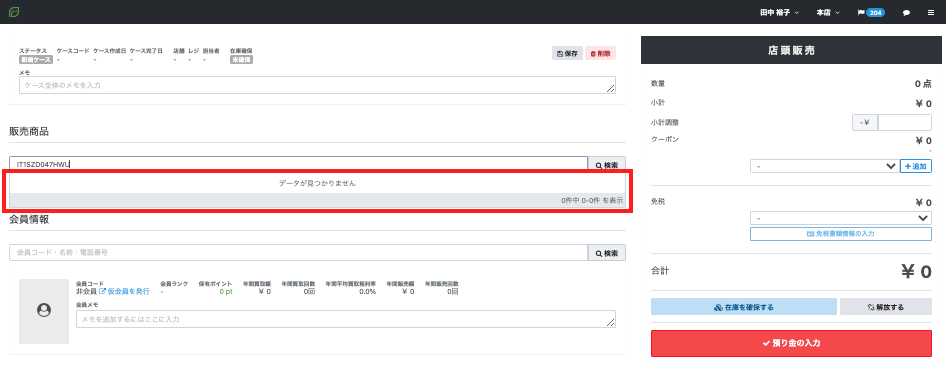This screenshot has height=367, width=946.
Task: Open the 田中 裕子 user dropdown
Action: (779, 12)
